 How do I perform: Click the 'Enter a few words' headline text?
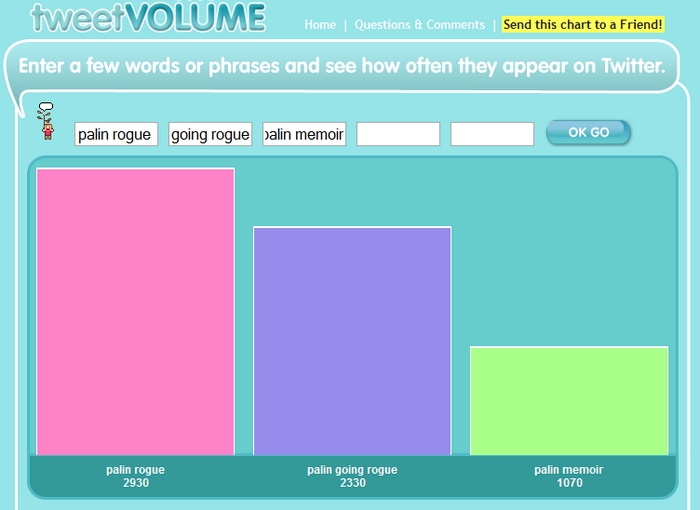pyautogui.click(x=342, y=66)
